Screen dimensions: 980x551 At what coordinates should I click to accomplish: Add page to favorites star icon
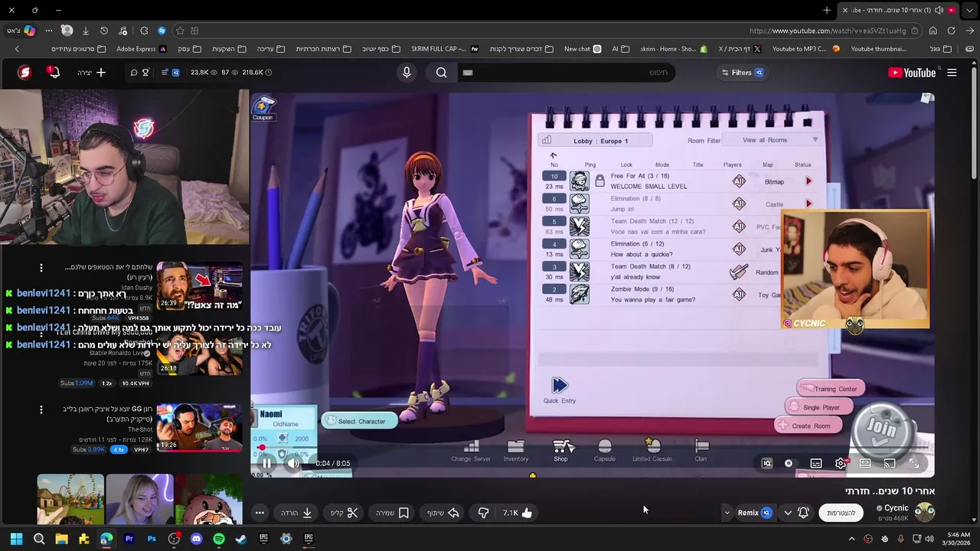click(x=180, y=31)
